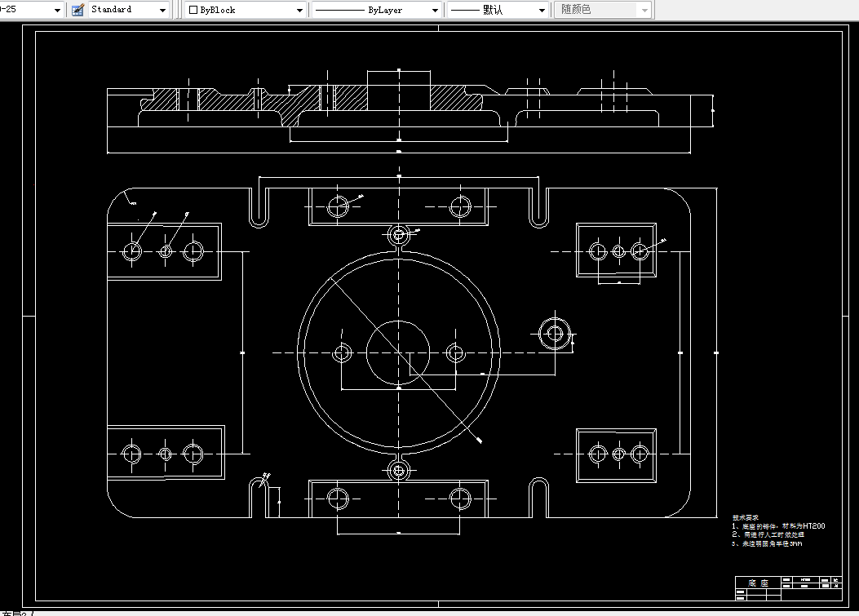
Task: Open the ByLayer linetype dropdown
Action: coord(376,10)
